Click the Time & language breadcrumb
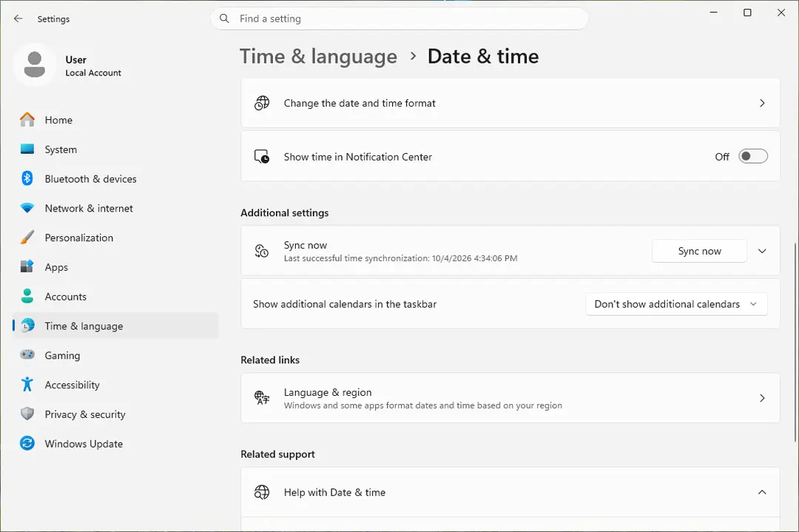 (x=318, y=56)
